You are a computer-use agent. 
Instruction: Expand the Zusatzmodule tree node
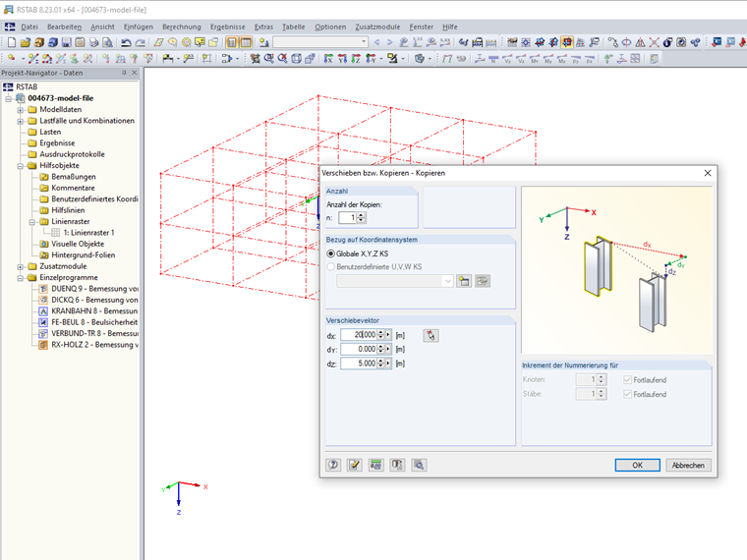tap(20, 266)
